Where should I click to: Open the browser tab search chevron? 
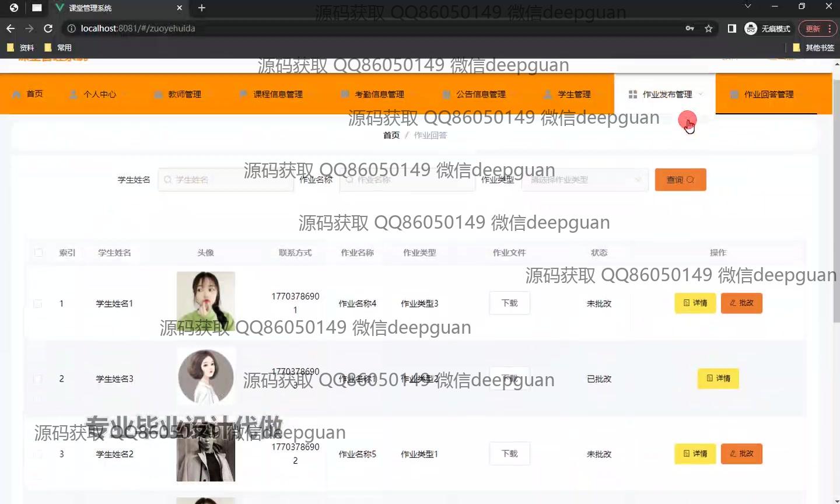point(747,6)
